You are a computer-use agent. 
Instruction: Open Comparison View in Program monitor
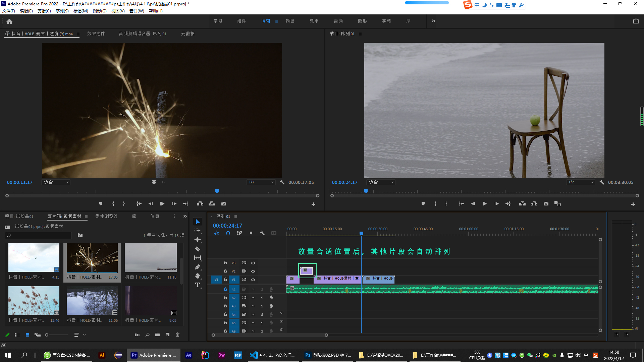(x=557, y=203)
